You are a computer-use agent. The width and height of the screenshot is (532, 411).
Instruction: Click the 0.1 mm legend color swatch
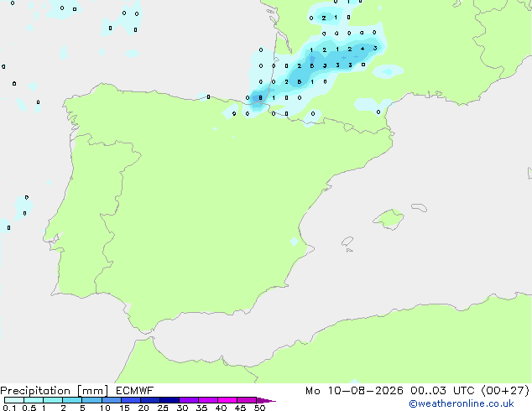14,400
